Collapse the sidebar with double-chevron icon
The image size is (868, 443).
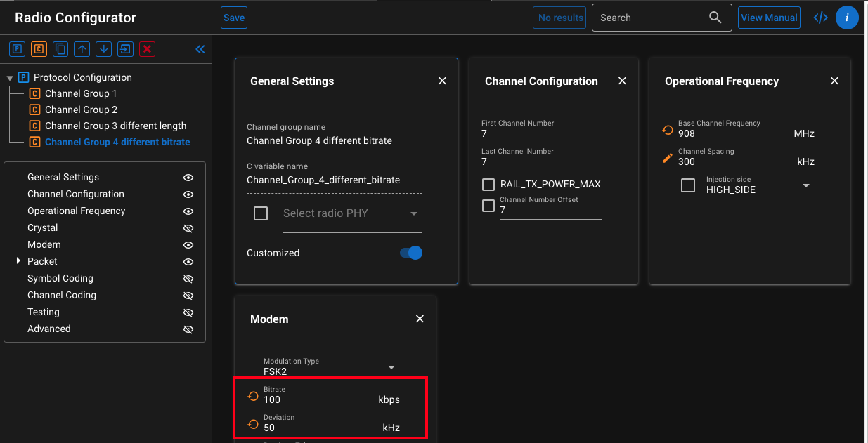click(200, 49)
